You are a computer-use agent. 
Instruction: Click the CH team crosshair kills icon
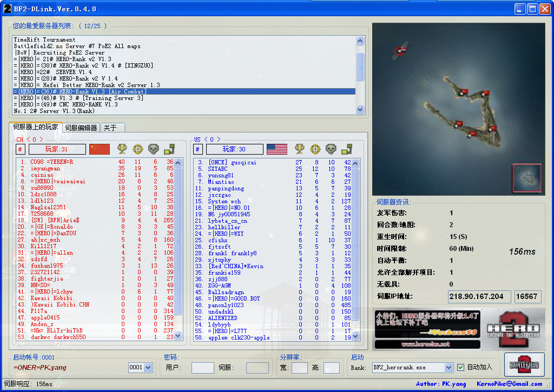[138, 149]
